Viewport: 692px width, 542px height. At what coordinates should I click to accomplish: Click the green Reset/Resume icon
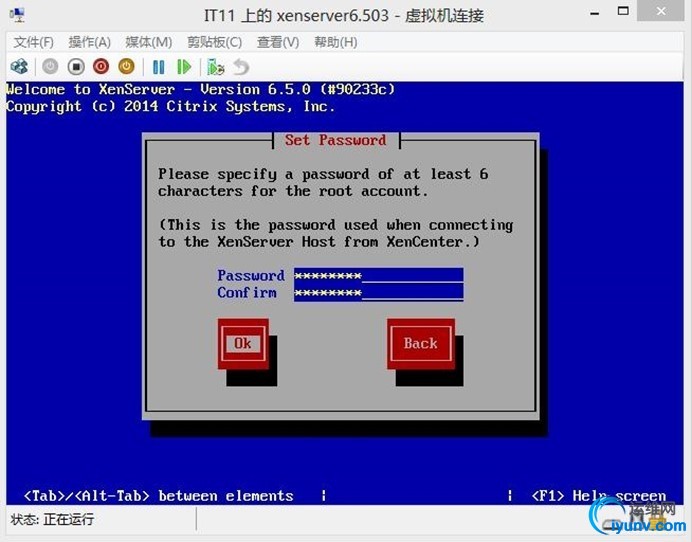(184, 67)
